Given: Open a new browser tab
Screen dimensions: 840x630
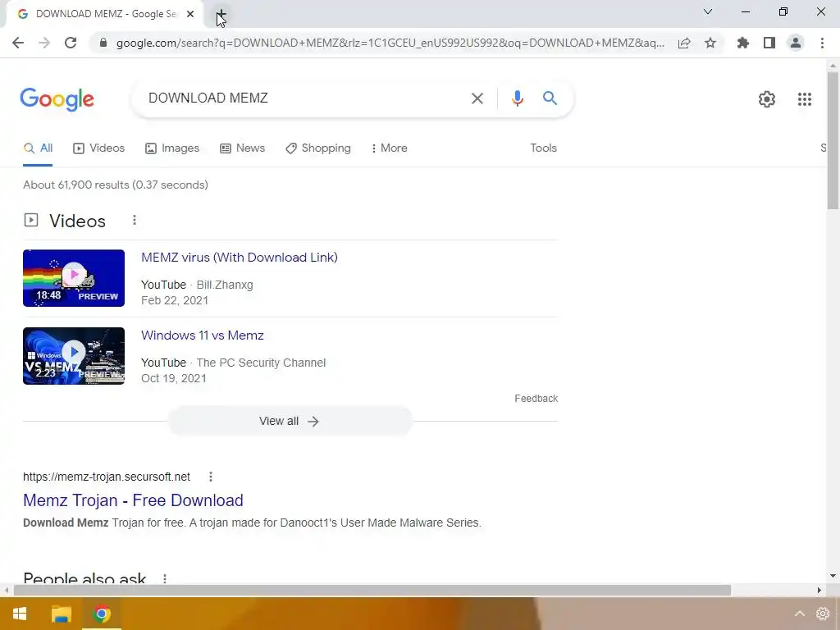Looking at the screenshot, I should click(221, 14).
